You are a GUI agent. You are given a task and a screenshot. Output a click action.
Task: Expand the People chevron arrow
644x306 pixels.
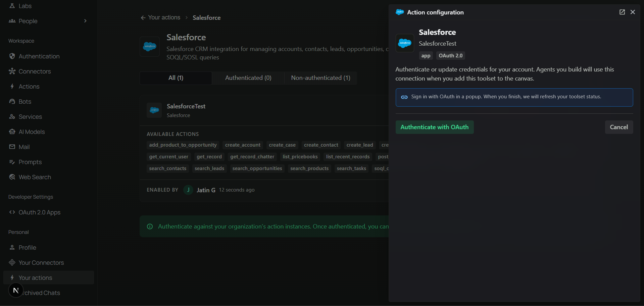point(85,21)
